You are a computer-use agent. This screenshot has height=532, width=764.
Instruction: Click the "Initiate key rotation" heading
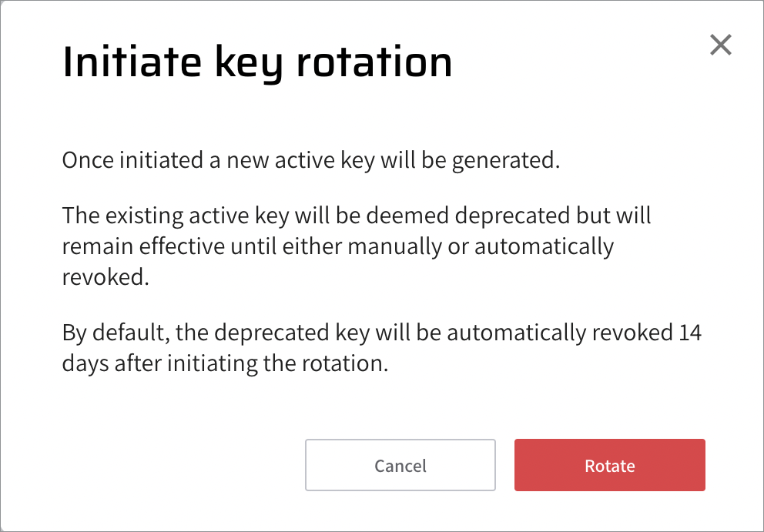pyautogui.click(x=256, y=62)
